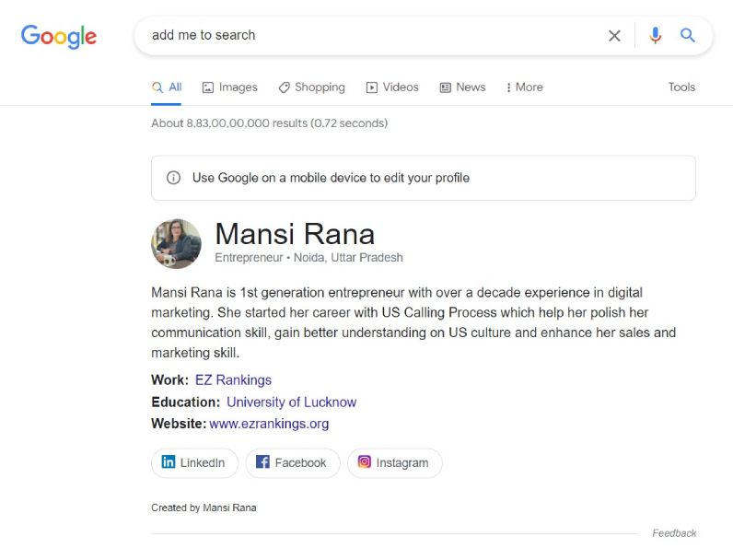The width and height of the screenshot is (733, 560).
Task: Open the LinkedIn profile button
Action: click(x=194, y=463)
